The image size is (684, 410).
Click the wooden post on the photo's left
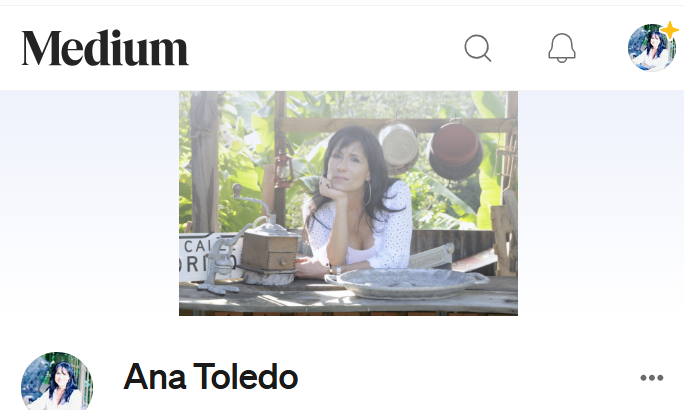[205, 161]
